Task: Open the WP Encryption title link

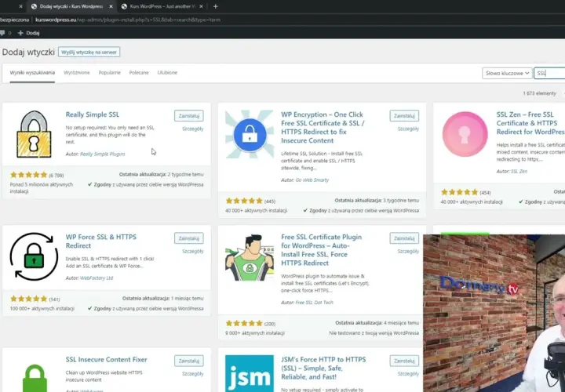Action: pos(323,128)
